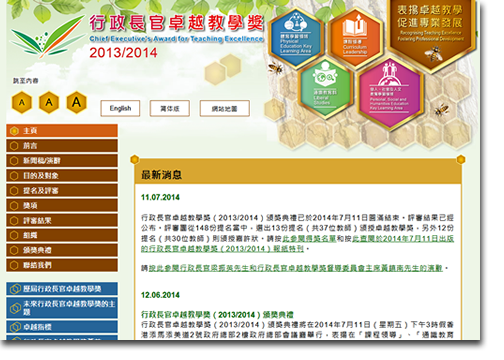Open the orange Curriculum Leadership hexagon

pos(355,38)
